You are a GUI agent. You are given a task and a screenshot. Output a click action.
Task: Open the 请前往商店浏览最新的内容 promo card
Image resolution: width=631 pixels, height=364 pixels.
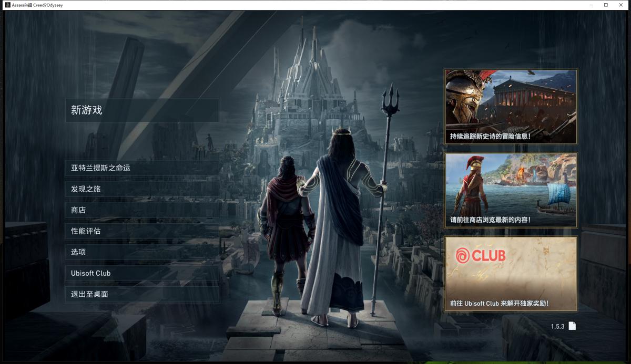[511, 190]
